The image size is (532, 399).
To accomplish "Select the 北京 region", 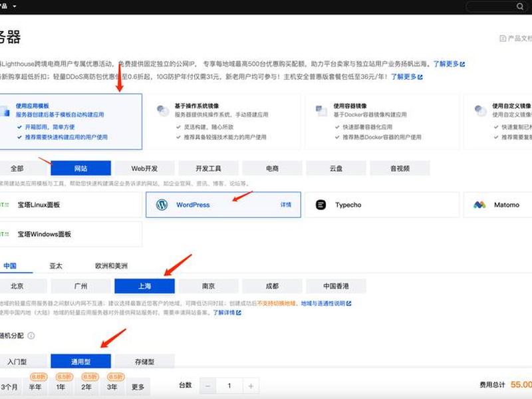I will 23,286.
